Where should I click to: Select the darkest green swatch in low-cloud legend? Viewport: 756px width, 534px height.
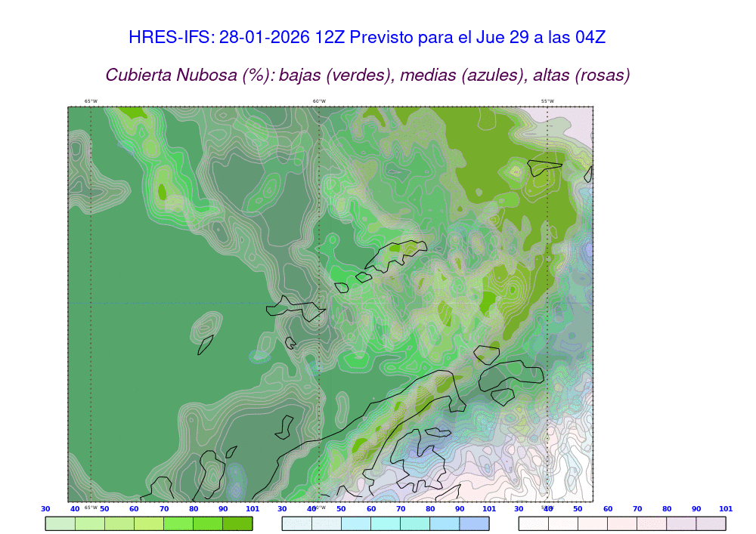pyautogui.click(x=237, y=523)
